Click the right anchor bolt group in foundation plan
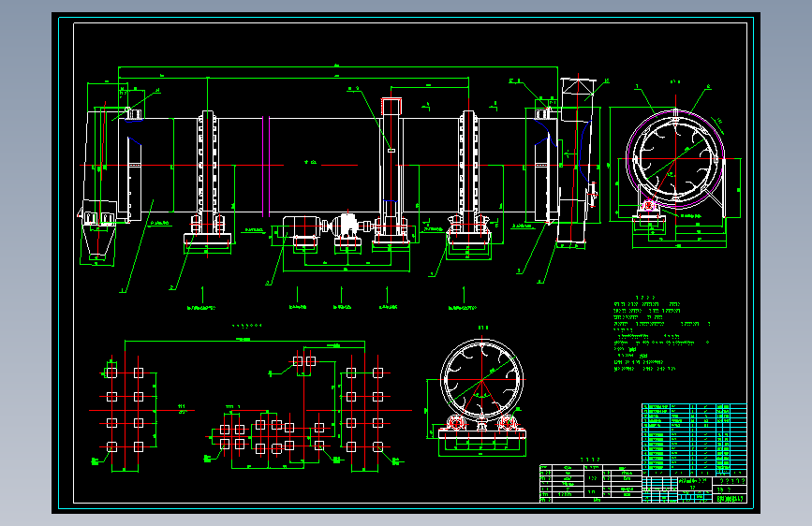Viewport: 812px width, 526px height. coord(364,410)
